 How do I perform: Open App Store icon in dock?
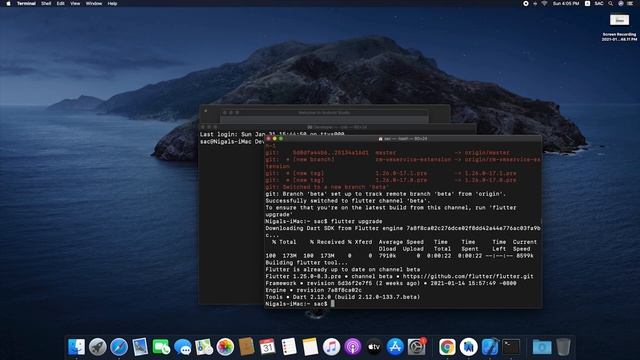click(x=395, y=347)
